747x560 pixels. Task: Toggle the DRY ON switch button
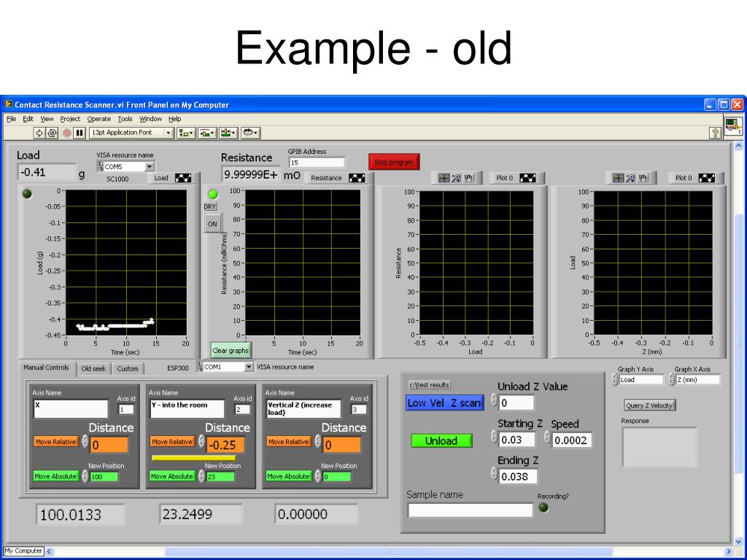pos(212,224)
